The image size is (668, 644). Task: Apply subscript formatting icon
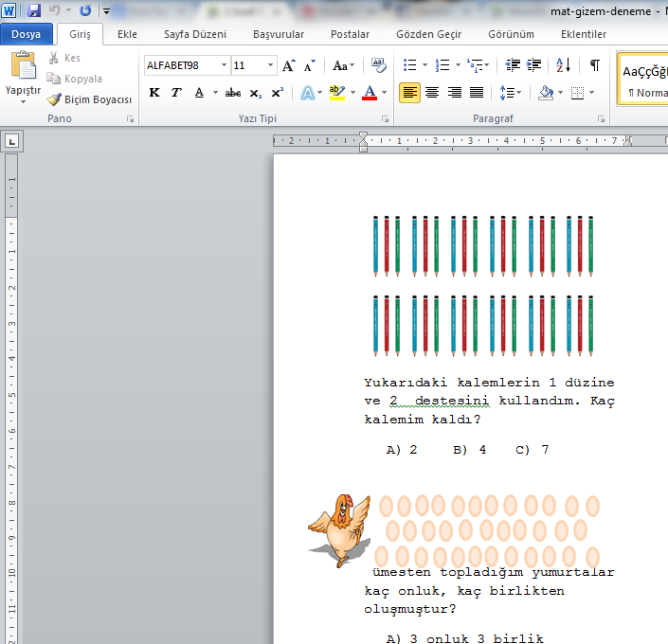coord(256,93)
